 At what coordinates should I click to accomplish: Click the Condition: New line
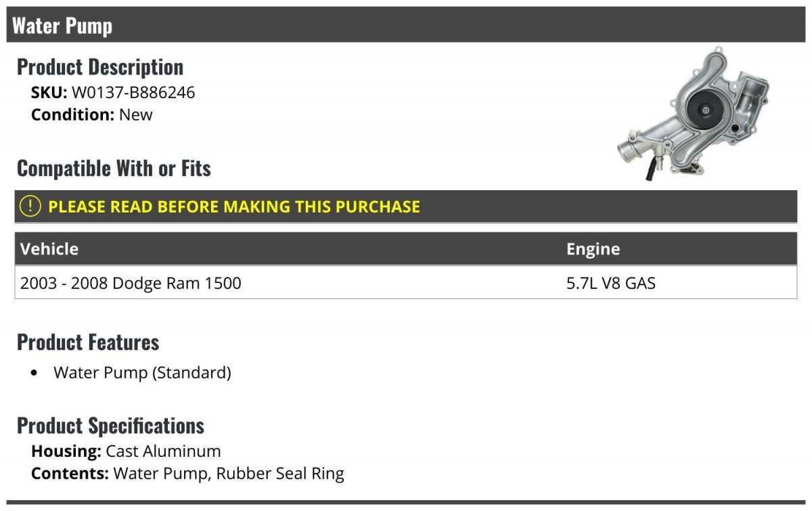(x=92, y=114)
